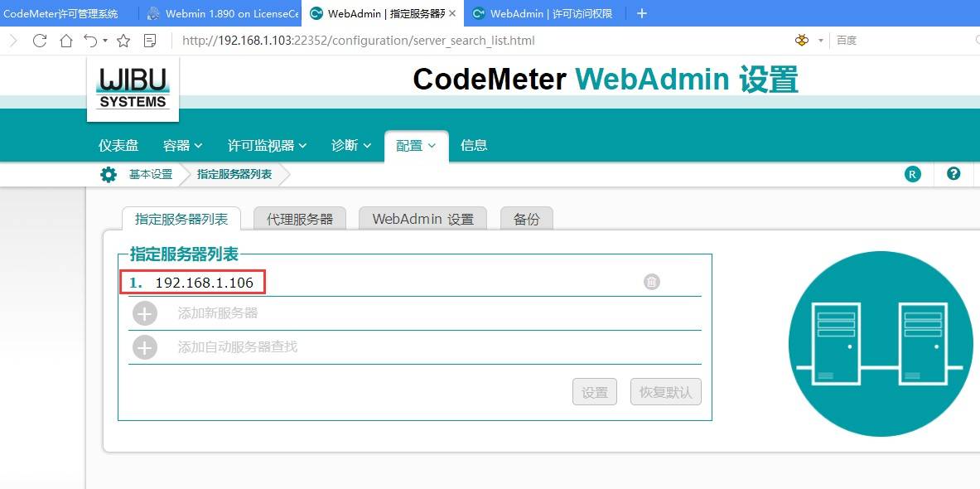Reload the page with refresh icon
This screenshot has height=489, width=980.
(40, 41)
